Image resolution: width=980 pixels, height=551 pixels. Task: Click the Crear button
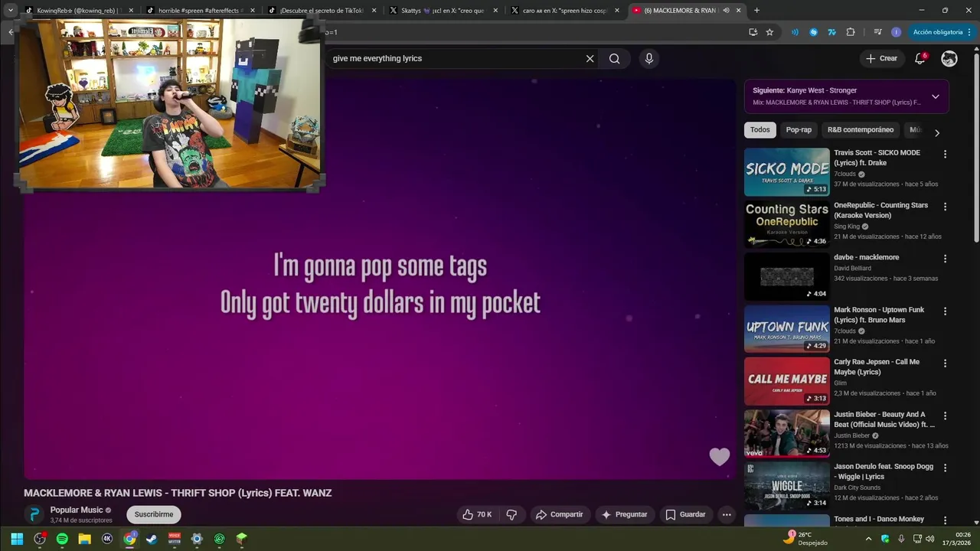(x=881, y=58)
